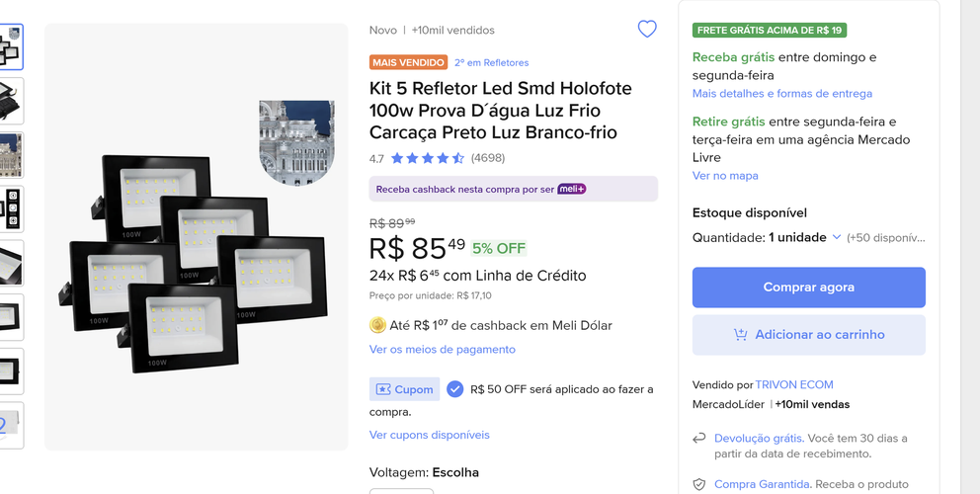The image size is (980, 494).
Task: Open 2º em Refletores ranking link
Action: point(491,62)
